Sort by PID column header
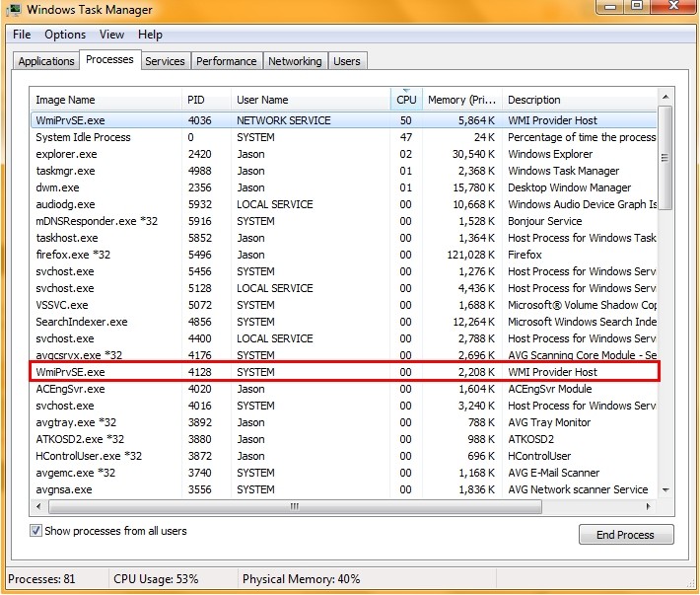700x595 pixels. (x=207, y=100)
